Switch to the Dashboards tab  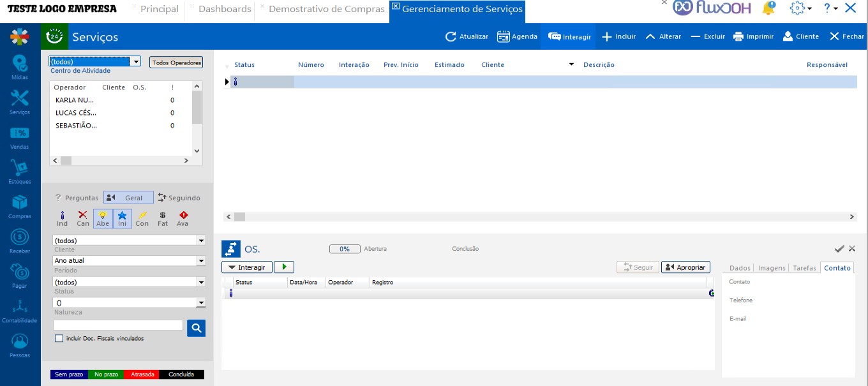tap(225, 9)
